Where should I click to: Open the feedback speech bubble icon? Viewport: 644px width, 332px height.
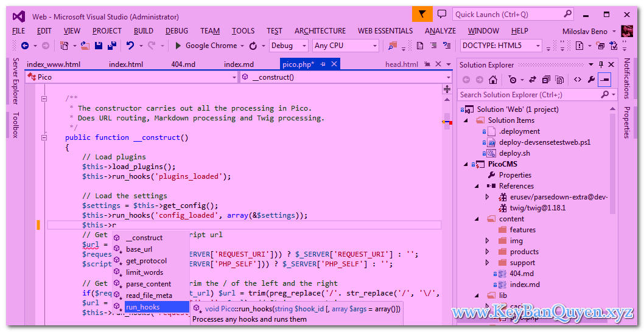click(x=442, y=14)
